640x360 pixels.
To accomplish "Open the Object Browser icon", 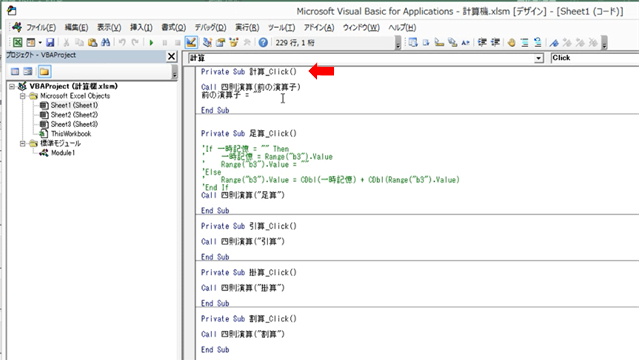I will pos(233,42).
